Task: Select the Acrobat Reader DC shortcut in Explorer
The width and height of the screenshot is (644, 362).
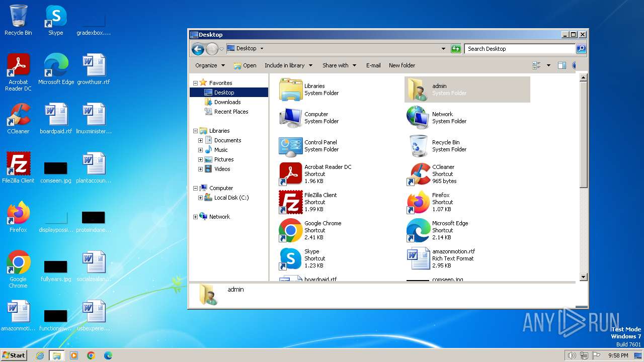Action: 290,174
